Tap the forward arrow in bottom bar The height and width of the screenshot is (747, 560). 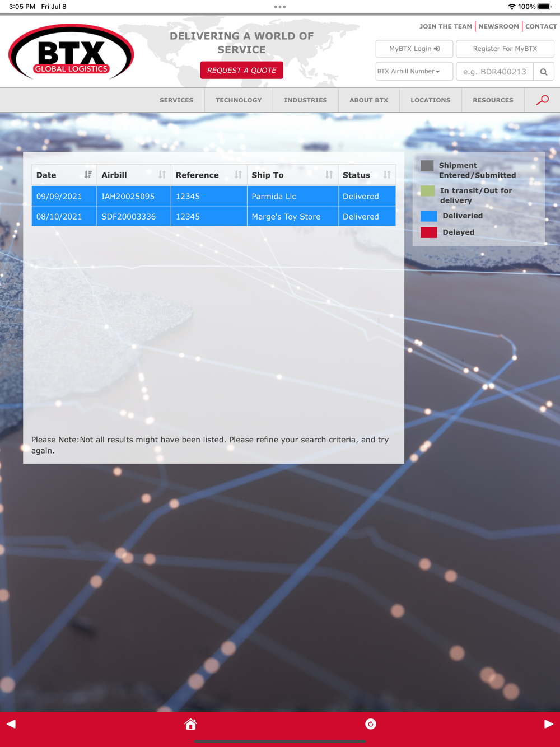click(549, 724)
